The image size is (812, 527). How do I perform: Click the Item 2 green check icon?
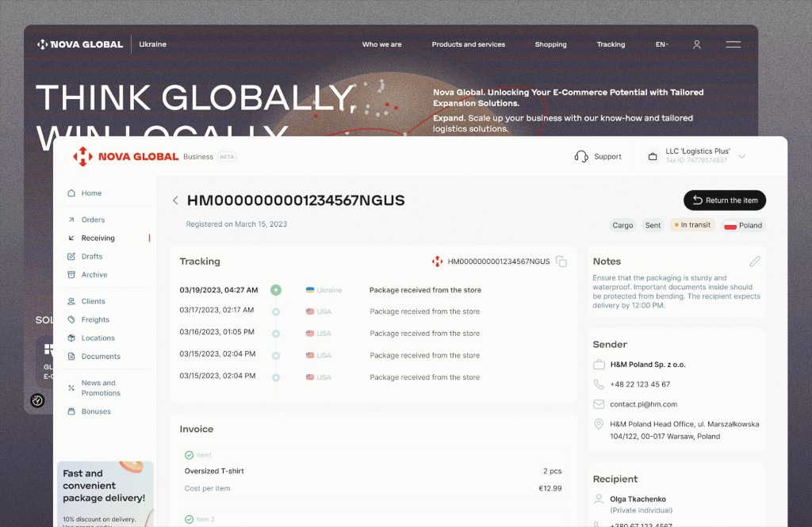(x=189, y=519)
